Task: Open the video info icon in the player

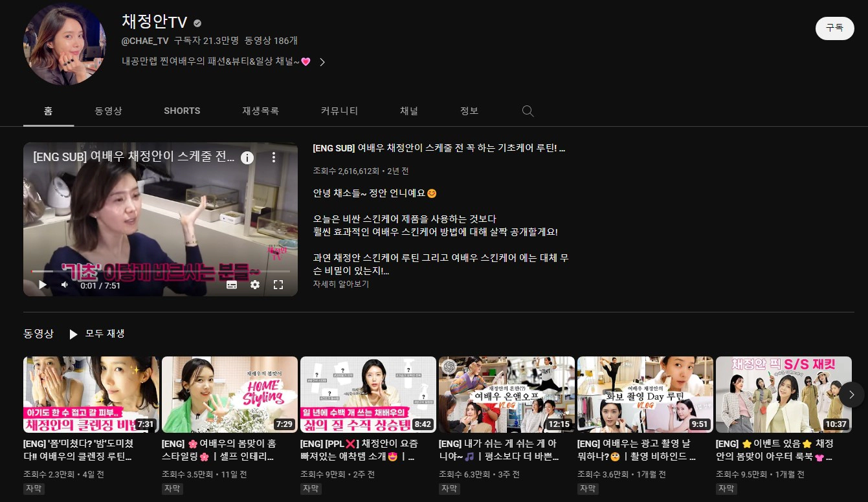Action: point(247,157)
